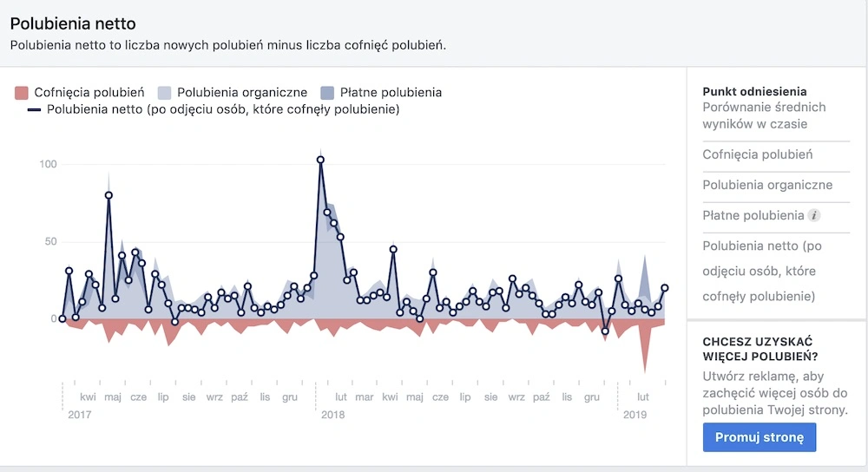
Task: Click the red Cofnięcia polubień legend swatch
Action: [22, 92]
